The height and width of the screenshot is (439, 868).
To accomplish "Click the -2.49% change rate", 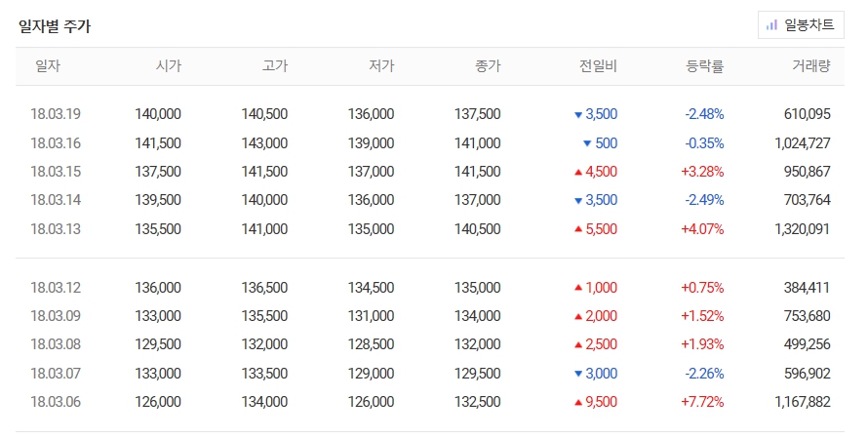I will (704, 200).
